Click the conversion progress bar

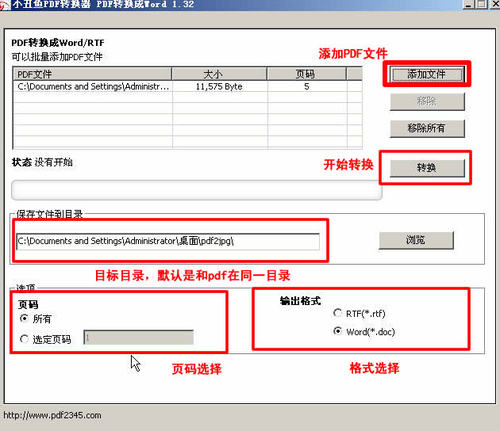(197, 190)
